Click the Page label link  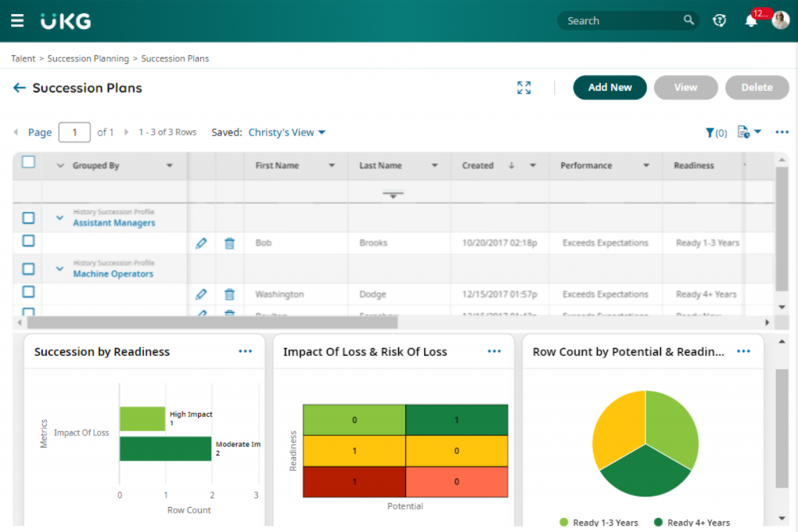point(40,132)
